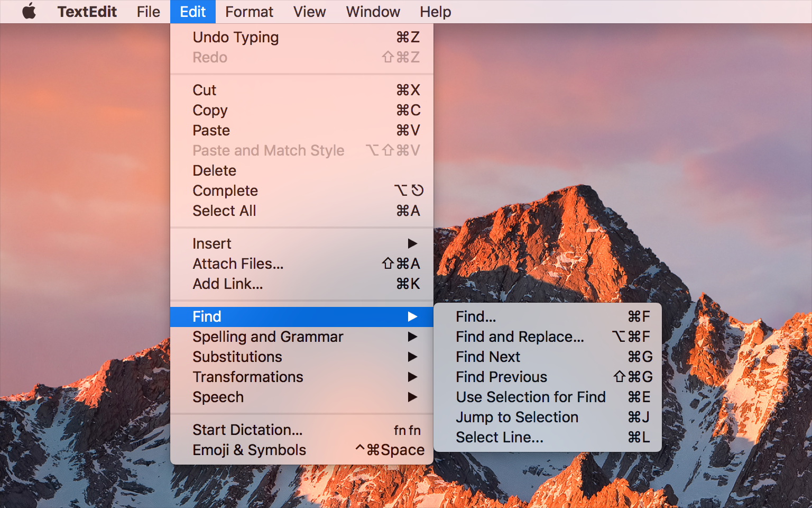Select Copy menu item
812x508 pixels.
[x=210, y=110]
